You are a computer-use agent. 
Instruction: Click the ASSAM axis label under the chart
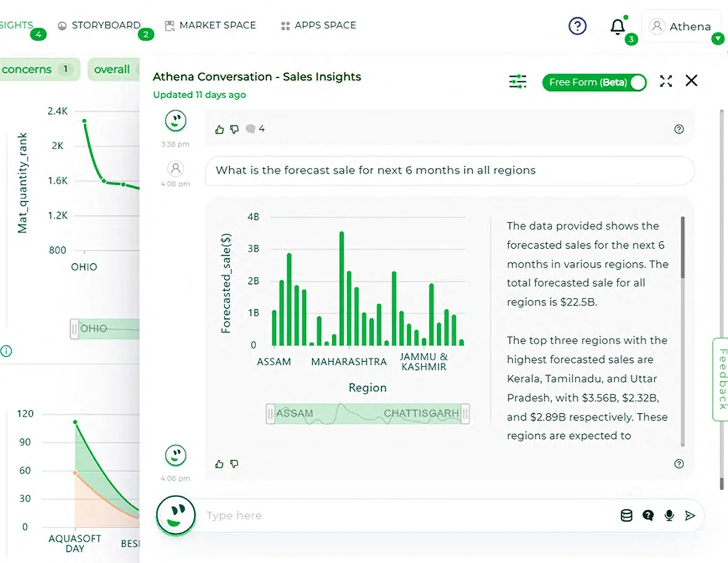[x=274, y=362]
